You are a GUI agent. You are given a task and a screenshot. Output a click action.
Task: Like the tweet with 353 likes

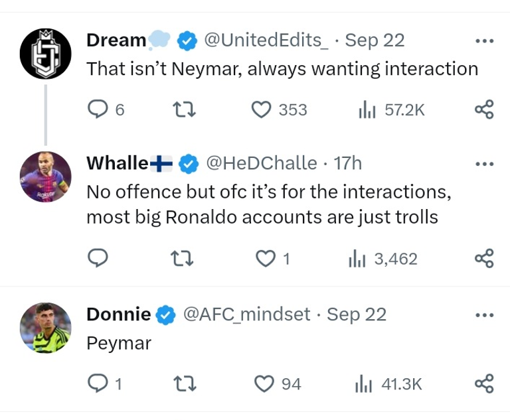click(261, 109)
